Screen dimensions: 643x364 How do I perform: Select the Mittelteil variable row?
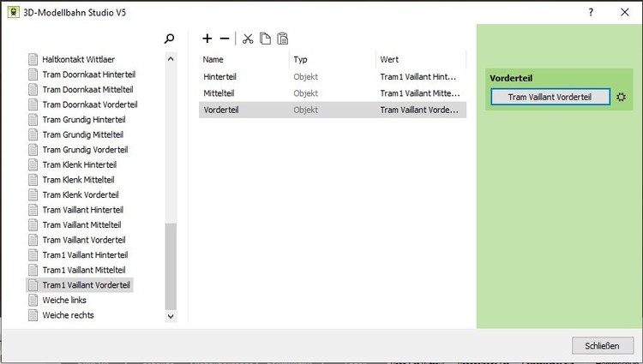click(x=333, y=93)
